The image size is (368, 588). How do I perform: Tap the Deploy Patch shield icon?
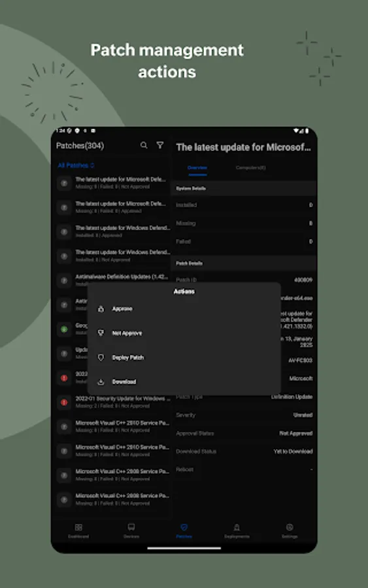point(101,357)
